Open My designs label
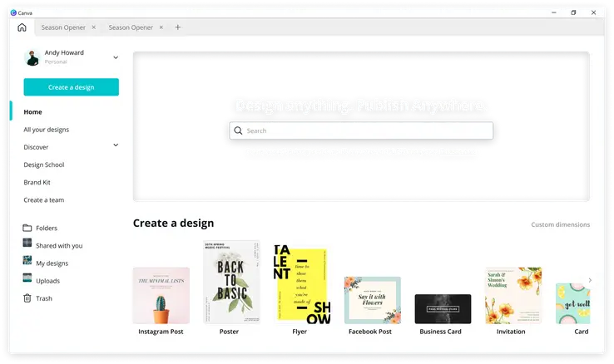The image size is (614, 364). click(x=52, y=263)
